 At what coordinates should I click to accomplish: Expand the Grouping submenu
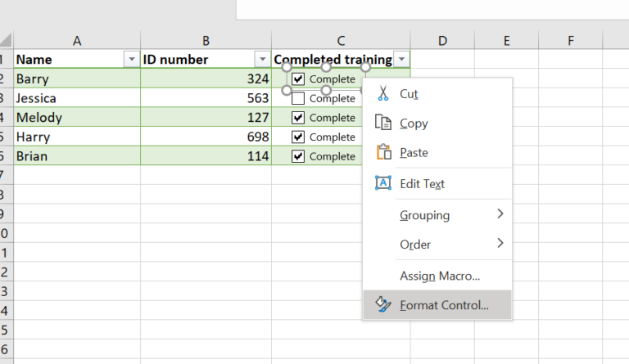click(x=450, y=214)
